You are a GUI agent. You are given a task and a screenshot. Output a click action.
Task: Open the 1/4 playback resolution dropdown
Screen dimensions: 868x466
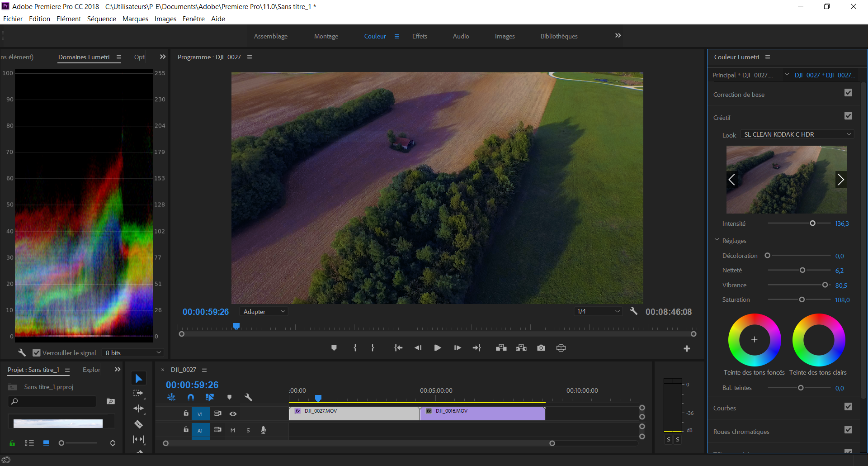(598, 311)
